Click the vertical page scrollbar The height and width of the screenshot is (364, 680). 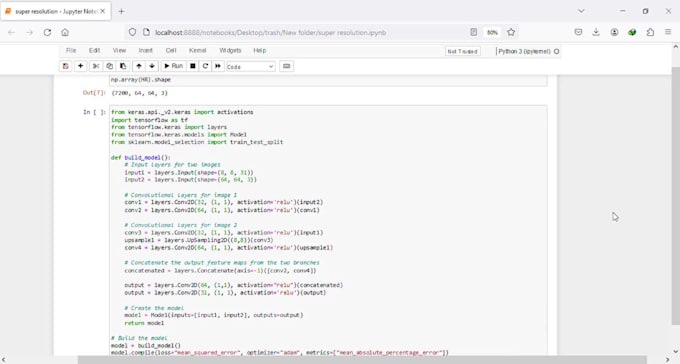pyautogui.click(x=676, y=195)
